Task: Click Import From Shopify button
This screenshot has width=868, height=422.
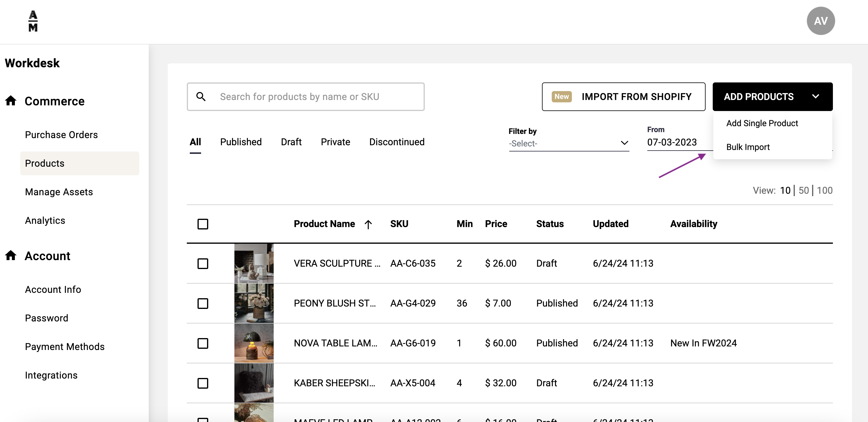Action: click(636, 97)
